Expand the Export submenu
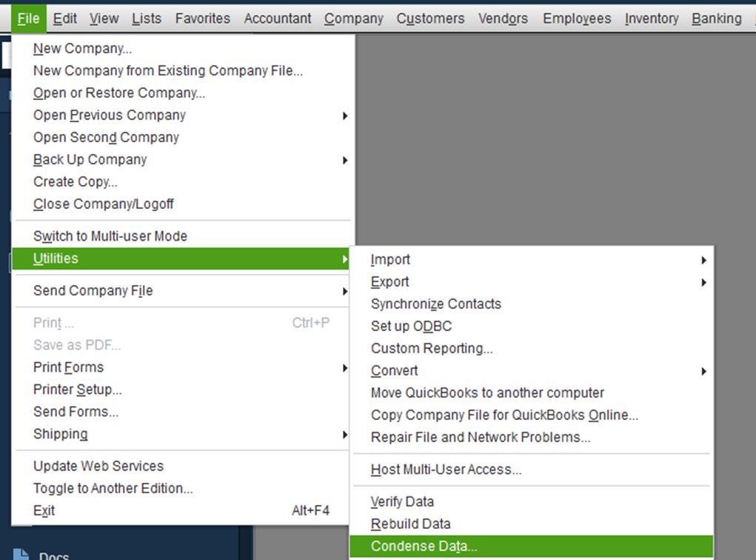756x560 pixels. 389,281
